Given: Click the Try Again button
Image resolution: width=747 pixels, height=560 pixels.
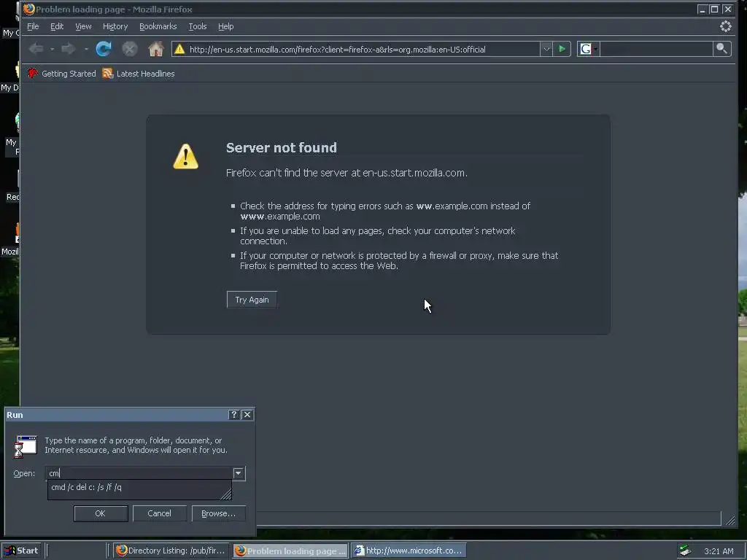Looking at the screenshot, I should [x=252, y=300].
